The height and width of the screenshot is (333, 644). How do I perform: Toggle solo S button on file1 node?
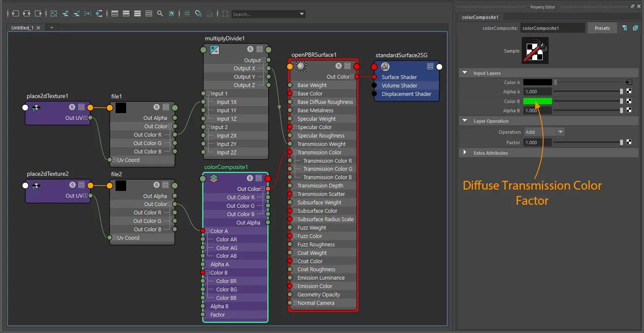[x=156, y=107]
